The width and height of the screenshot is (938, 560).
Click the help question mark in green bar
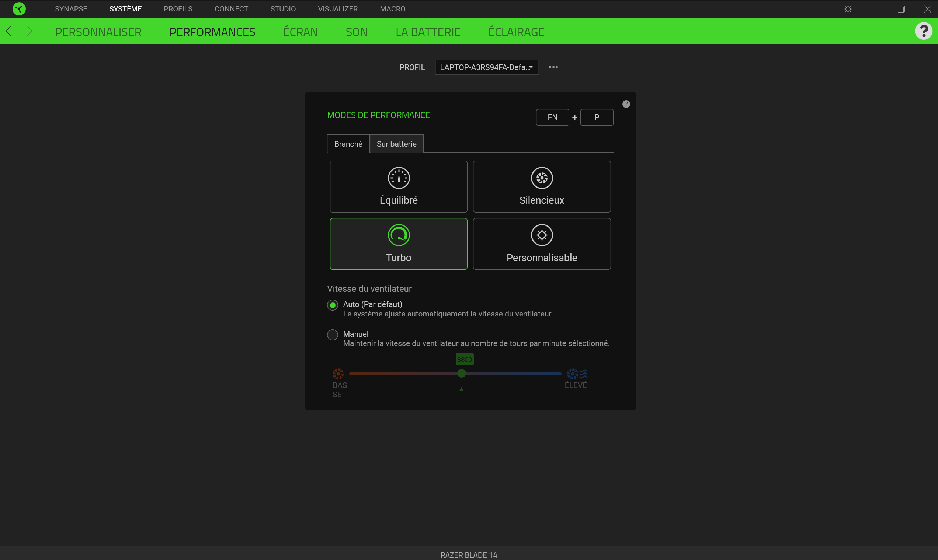click(x=924, y=31)
